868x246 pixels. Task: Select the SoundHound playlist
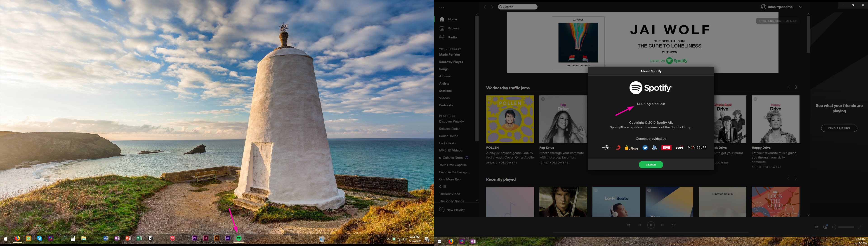pyautogui.click(x=448, y=136)
